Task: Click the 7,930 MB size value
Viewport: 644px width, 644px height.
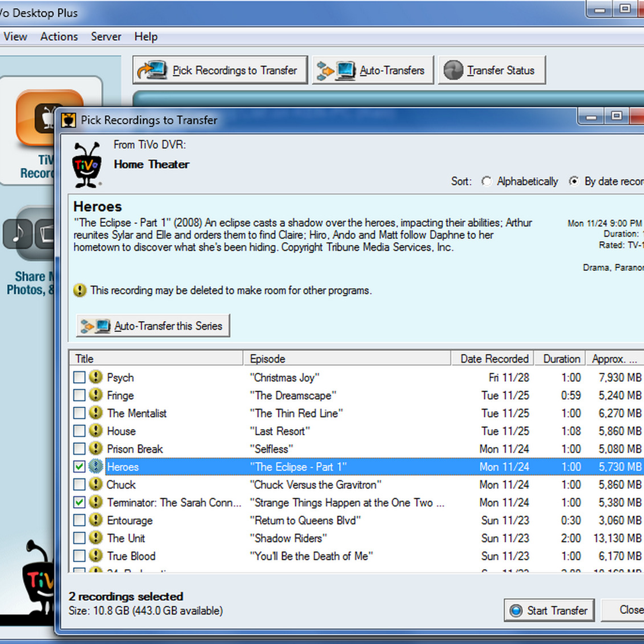Action: coord(620,378)
